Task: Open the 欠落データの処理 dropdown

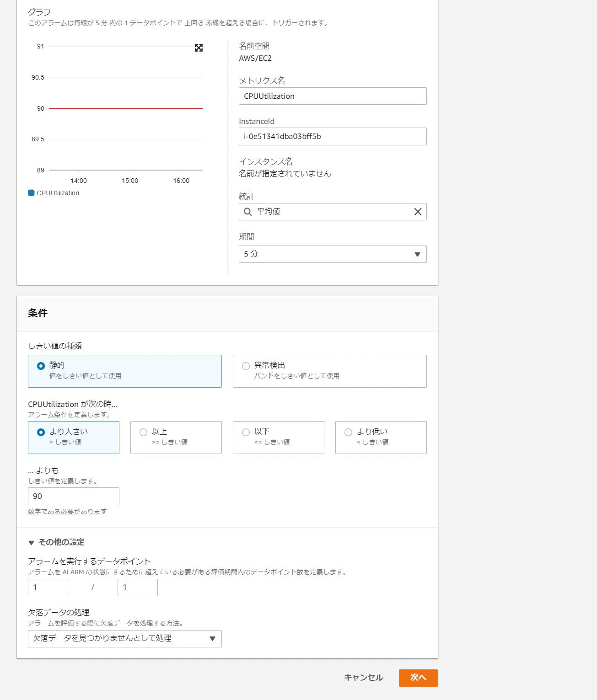Action: [x=125, y=639]
